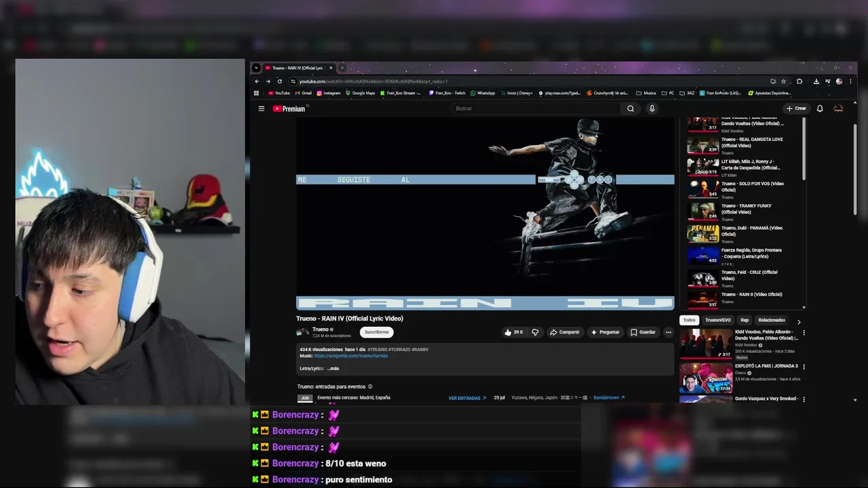Select the Relacionados filter chip
Image resolution: width=868 pixels, height=488 pixels.
click(772, 320)
